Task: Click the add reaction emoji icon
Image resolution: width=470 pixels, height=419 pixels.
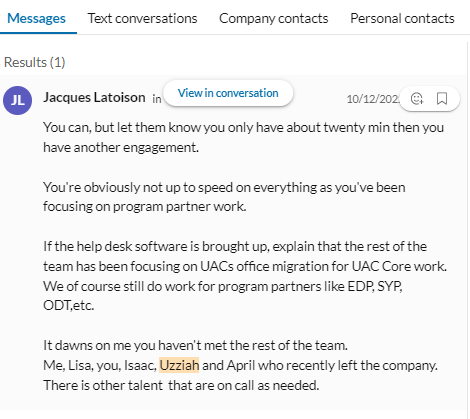Action: (417, 98)
